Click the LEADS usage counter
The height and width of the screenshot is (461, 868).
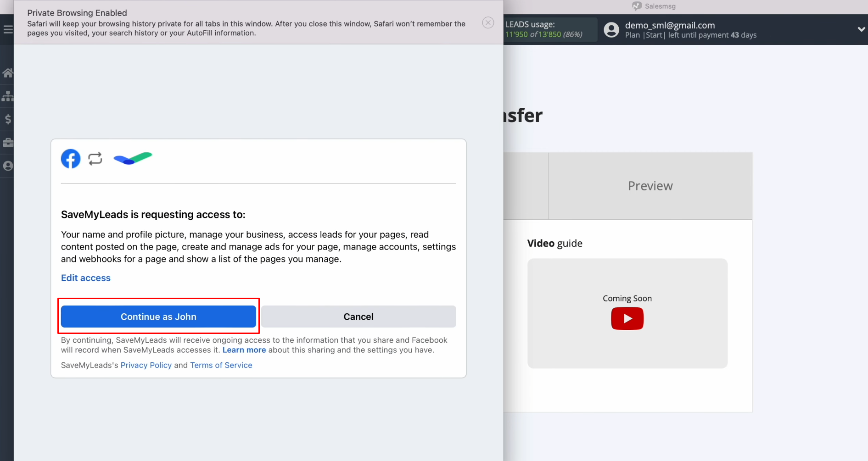pyautogui.click(x=550, y=29)
